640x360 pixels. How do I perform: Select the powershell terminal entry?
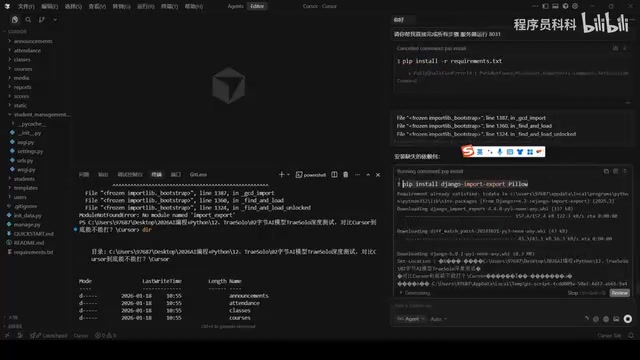click(311, 175)
